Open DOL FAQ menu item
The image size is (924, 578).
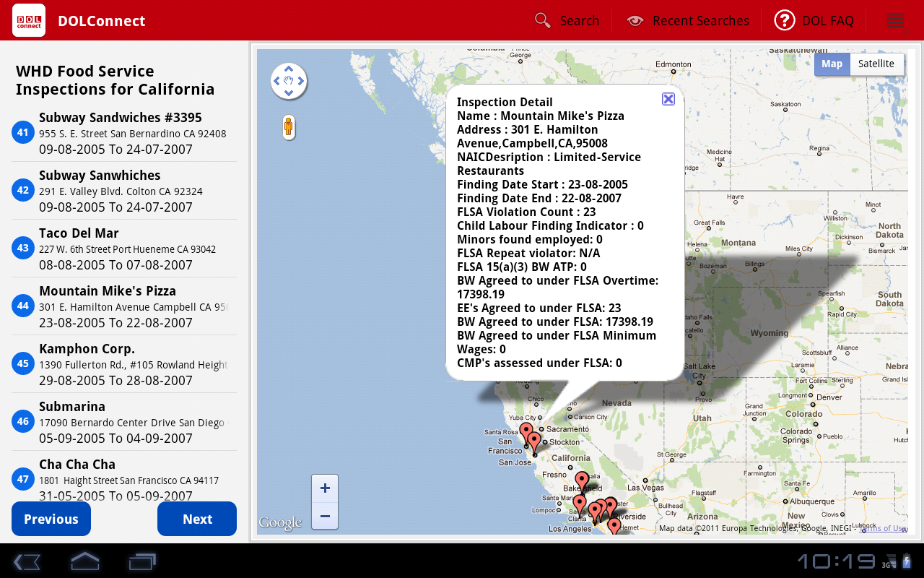[x=814, y=21]
